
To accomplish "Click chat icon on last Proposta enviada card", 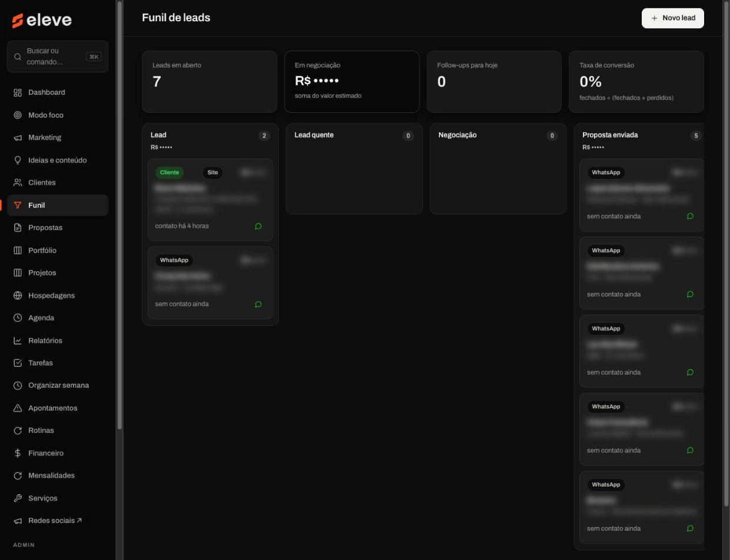I will (691, 528).
